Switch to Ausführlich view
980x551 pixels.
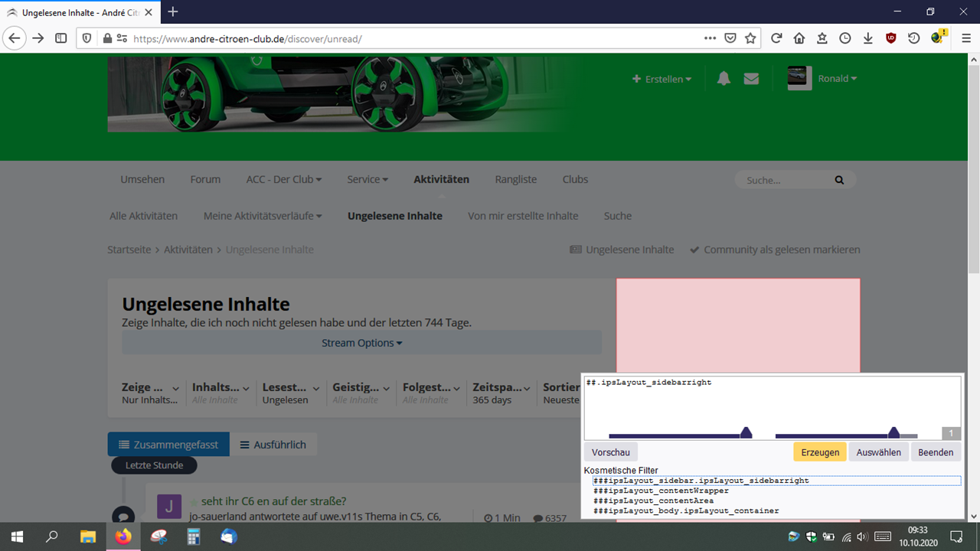(x=273, y=445)
